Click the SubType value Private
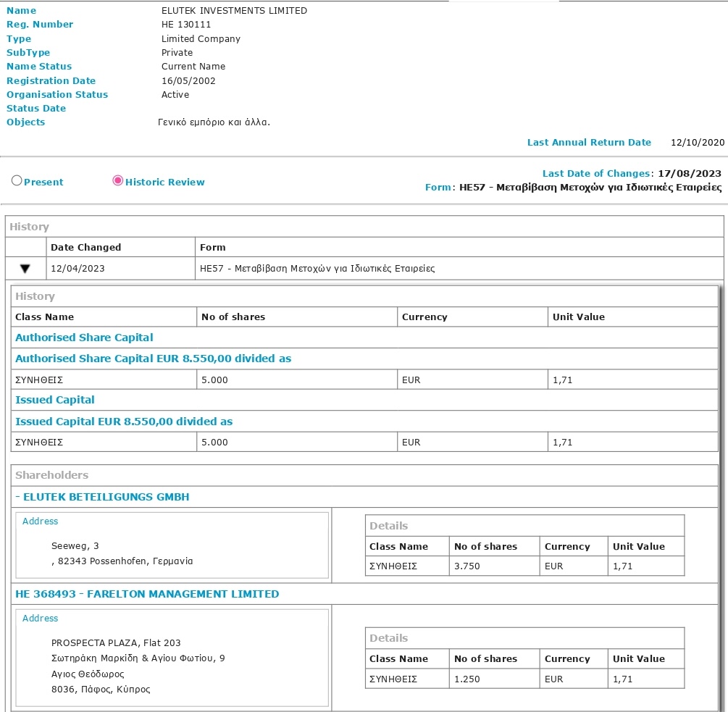 coord(177,53)
